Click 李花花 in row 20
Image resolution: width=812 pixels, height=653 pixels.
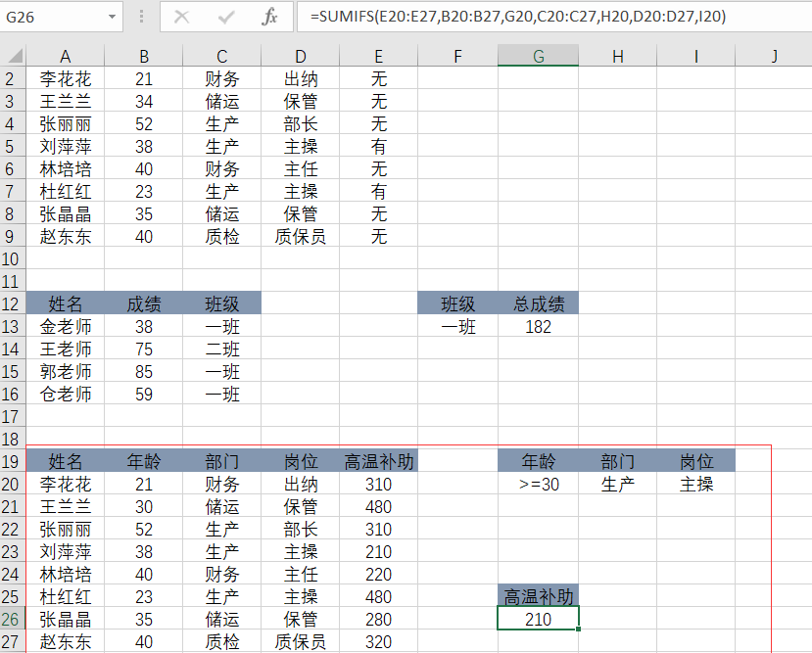[66, 485]
